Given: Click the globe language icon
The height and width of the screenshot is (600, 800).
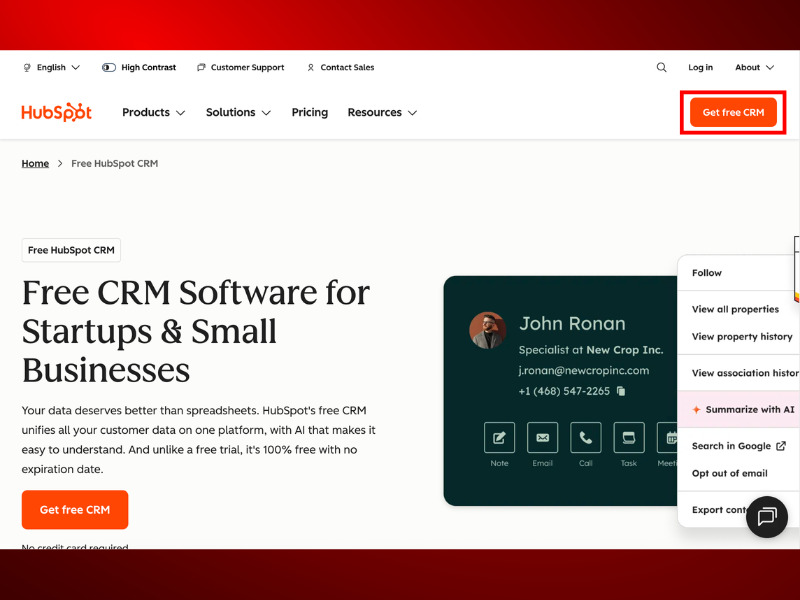Looking at the screenshot, I should 27,67.
